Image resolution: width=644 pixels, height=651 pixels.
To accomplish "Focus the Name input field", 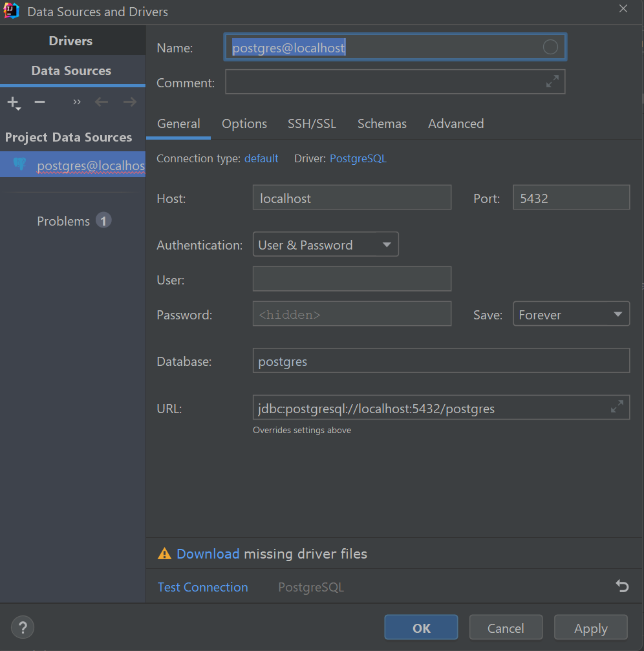I will (x=395, y=47).
